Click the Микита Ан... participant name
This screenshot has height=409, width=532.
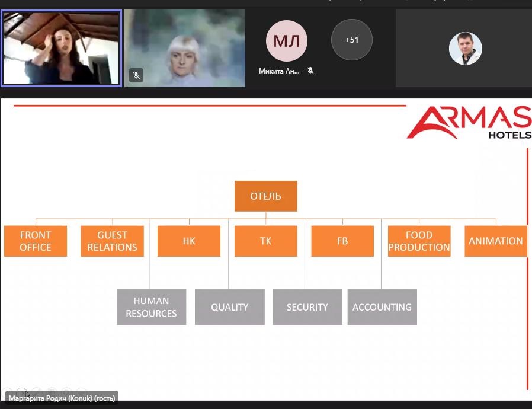click(x=279, y=71)
